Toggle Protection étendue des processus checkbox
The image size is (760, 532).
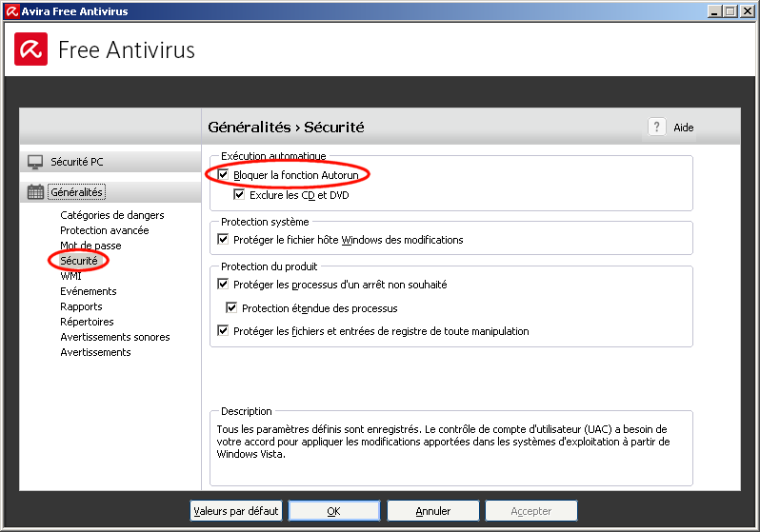click(231, 307)
